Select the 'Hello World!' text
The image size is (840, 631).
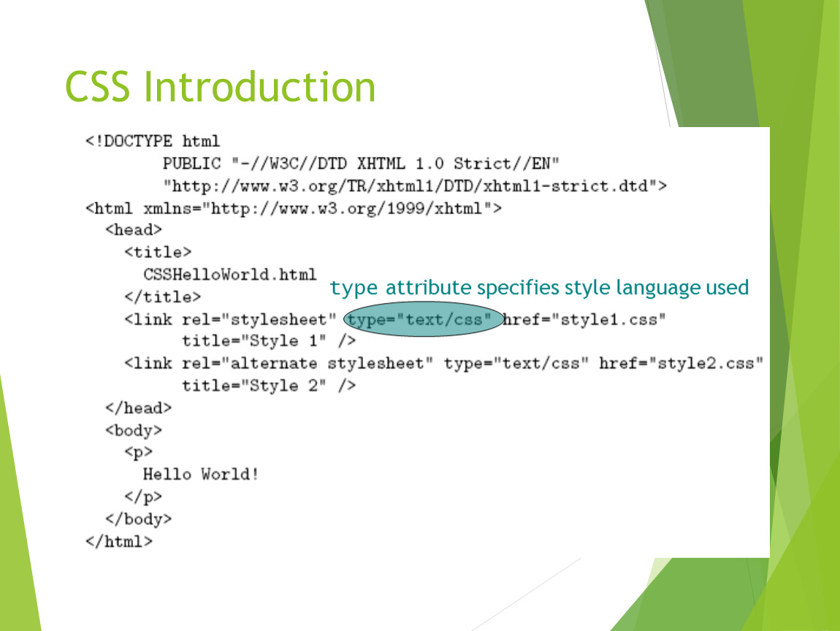201,474
